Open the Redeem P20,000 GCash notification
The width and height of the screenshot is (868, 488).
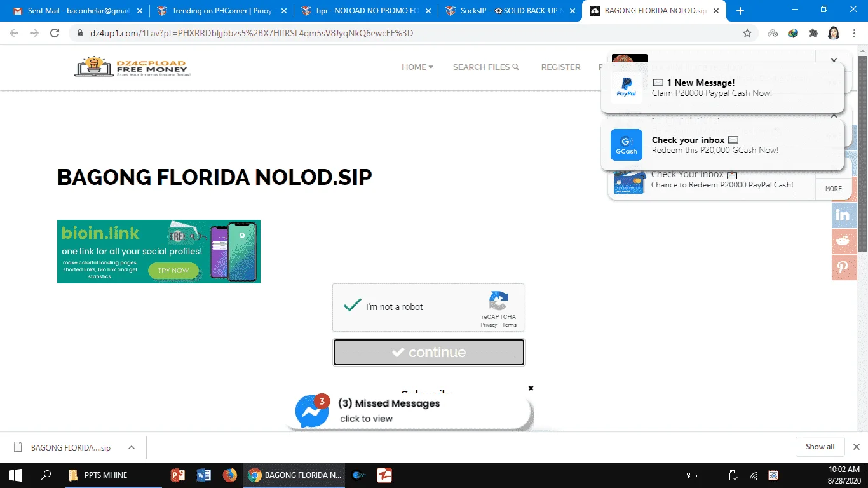coord(722,145)
